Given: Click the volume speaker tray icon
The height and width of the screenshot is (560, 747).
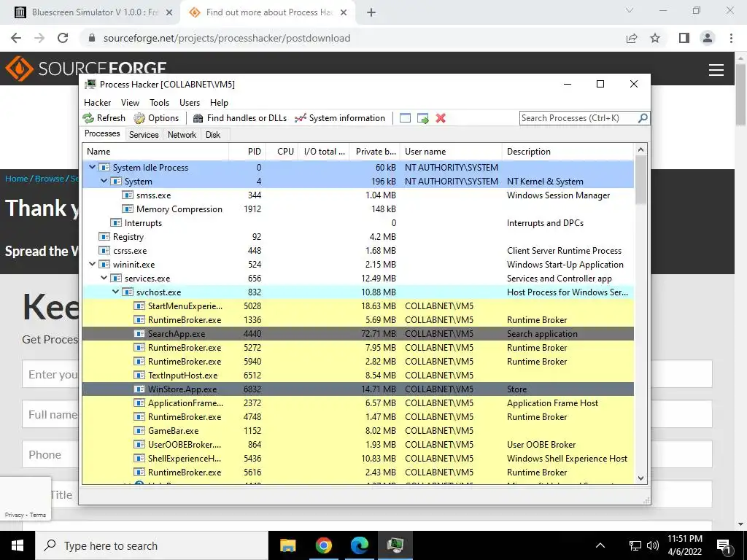Looking at the screenshot, I should coord(653,545).
